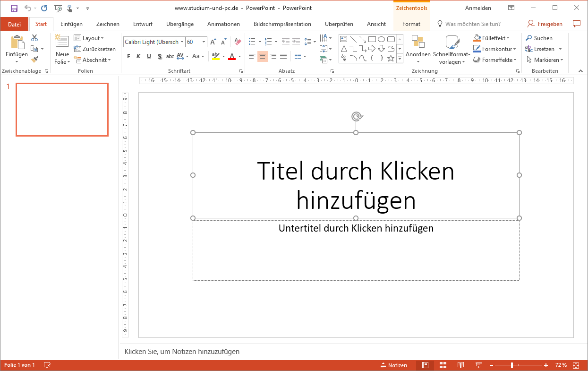Choose the isosceles triangle shape
588x371 pixels.
343,48
